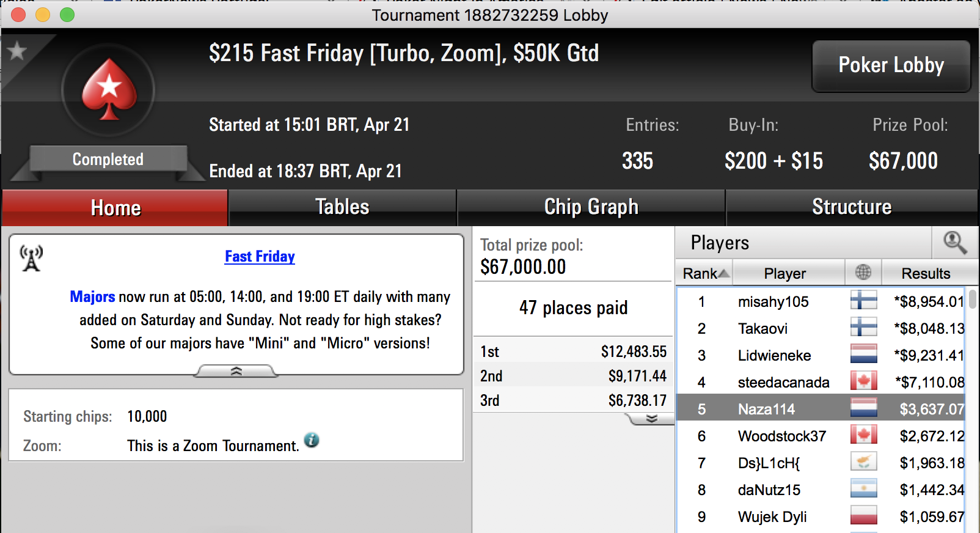Sort players by Rank column
This screenshot has height=533, width=980.
705,273
